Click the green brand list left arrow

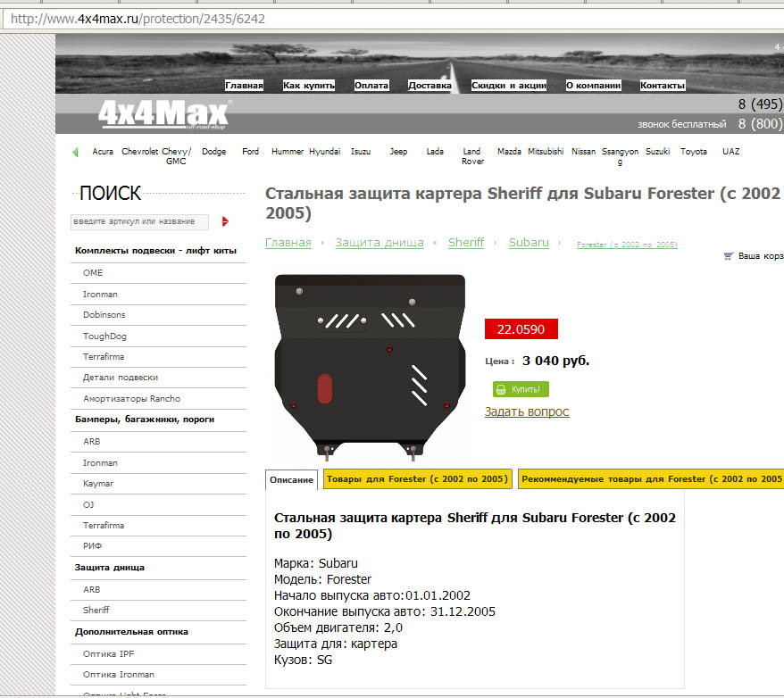click(x=75, y=152)
